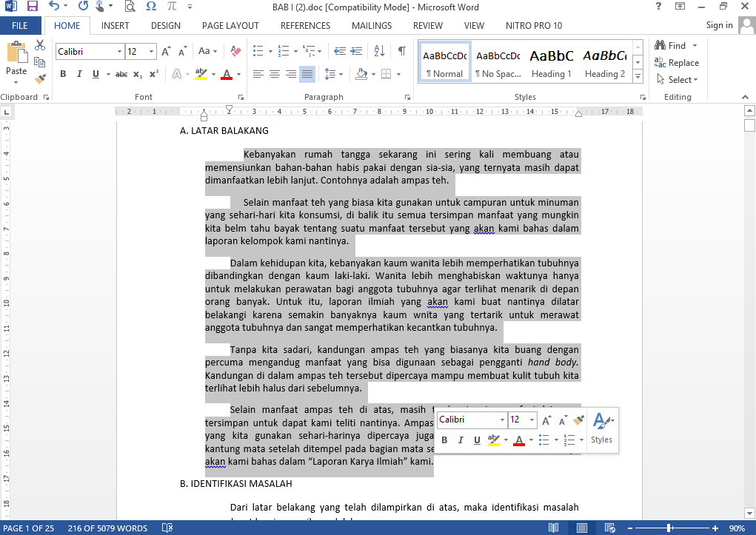Switch to Web Layout view in status bar
Image resolution: width=756 pixels, height=535 pixels.
[609, 528]
